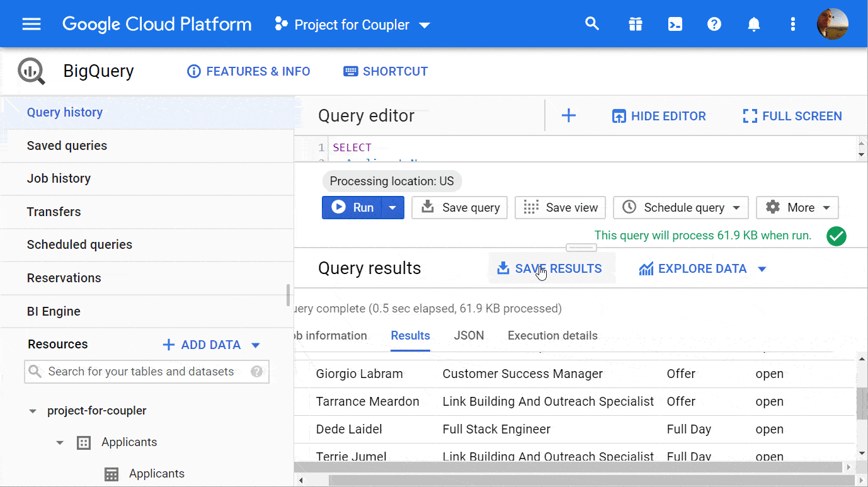868x487 pixels.
Task: Click HIDE EDITOR in the query editor
Action: pos(659,116)
